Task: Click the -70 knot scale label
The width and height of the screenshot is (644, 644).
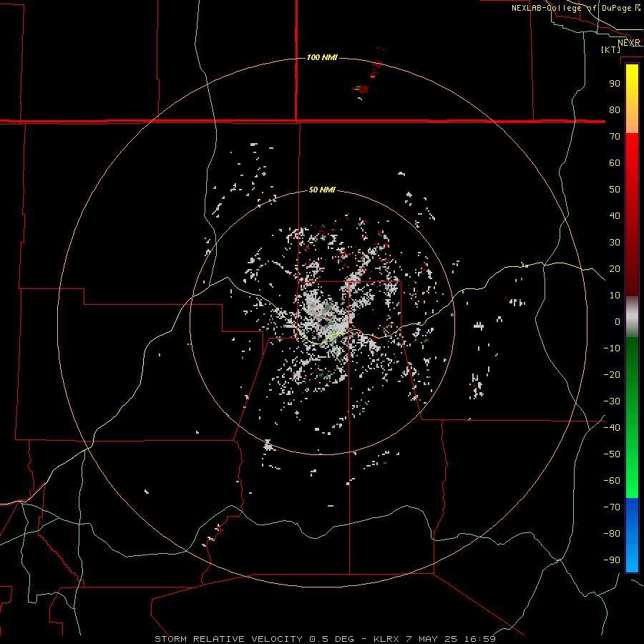Action: (x=612, y=507)
